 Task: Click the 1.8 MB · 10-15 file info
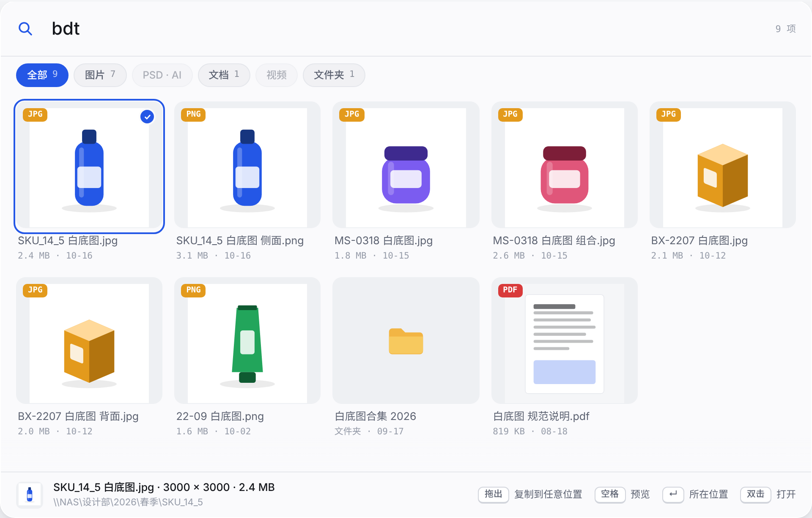pyautogui.click(x=372, y=256)
